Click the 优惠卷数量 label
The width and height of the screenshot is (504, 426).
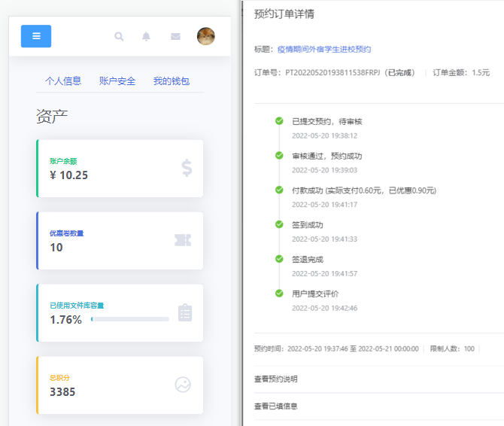(66, 233)
